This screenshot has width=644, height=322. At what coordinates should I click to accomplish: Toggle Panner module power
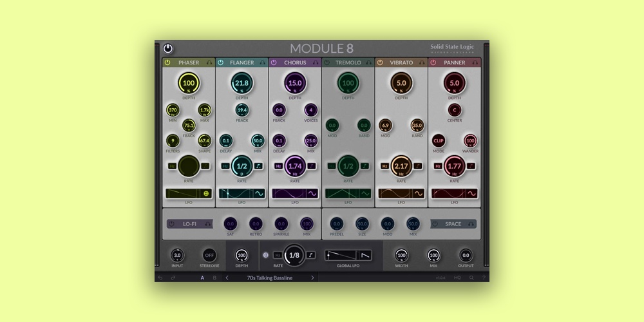click(x=433, y=63)
